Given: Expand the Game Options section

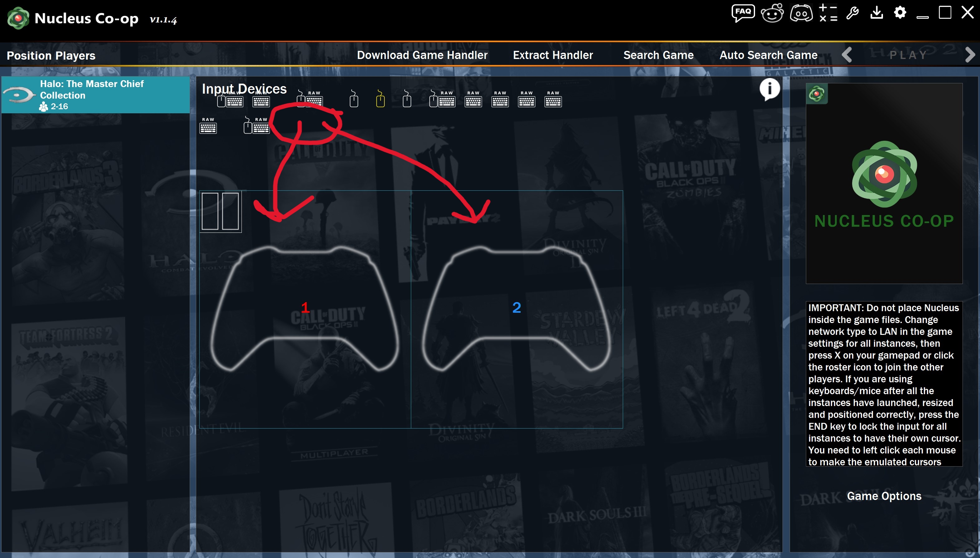Looking at the screenshot, I should tap(884, 496).
